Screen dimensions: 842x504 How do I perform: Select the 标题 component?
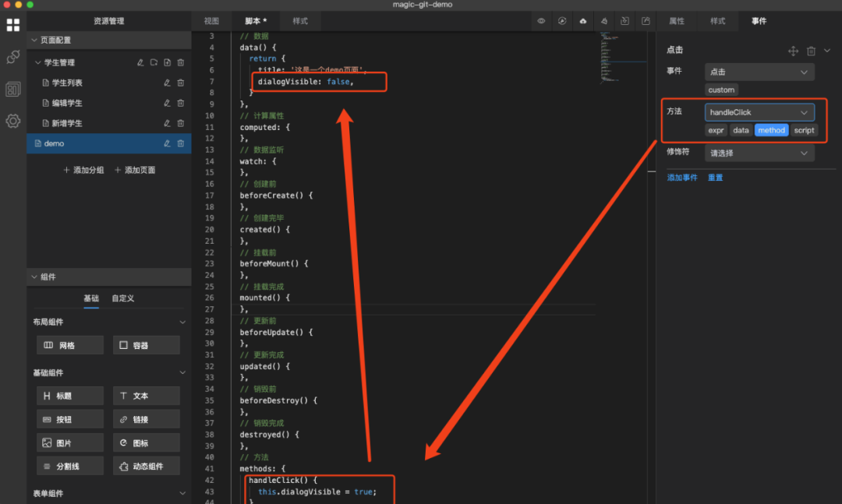point(70,396)
